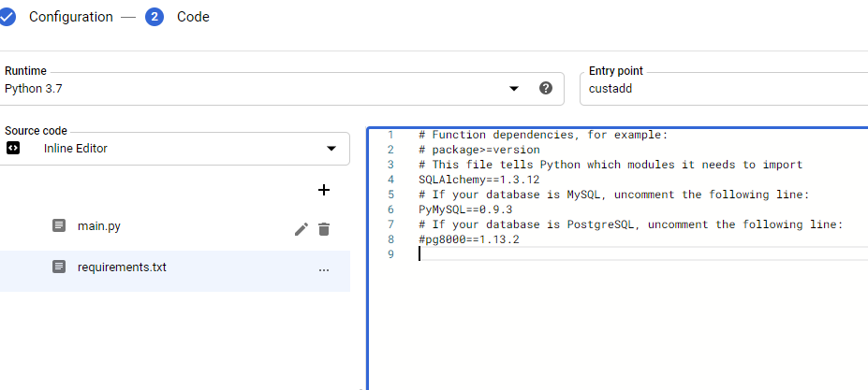
Task: Click the 'If your database is MySQL' comment
Action: 614,195
